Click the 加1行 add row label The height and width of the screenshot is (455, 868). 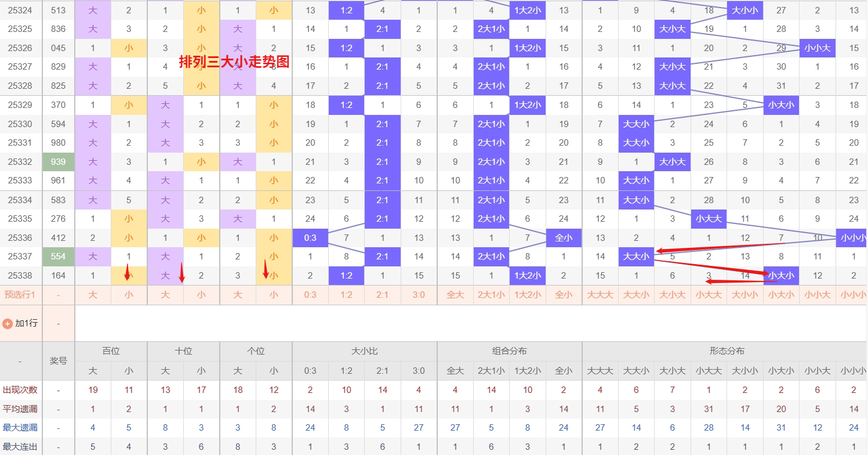click(26, 323)
